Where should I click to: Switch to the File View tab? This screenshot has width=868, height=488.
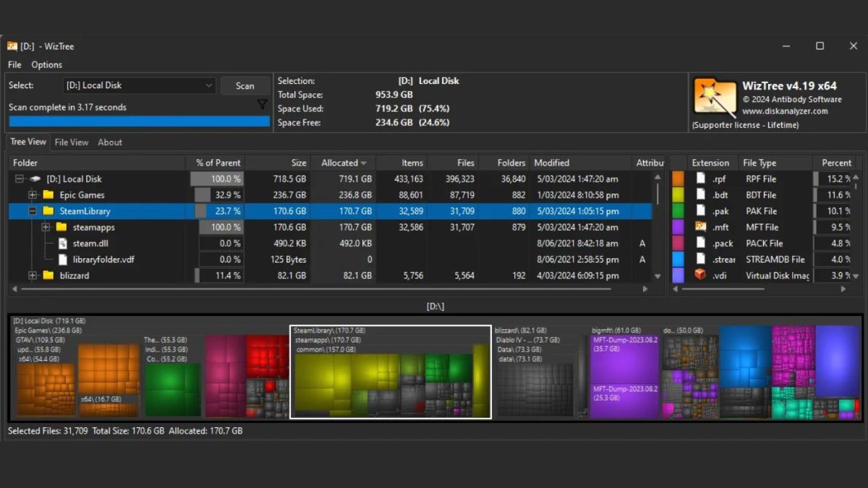tap(72, 142)
